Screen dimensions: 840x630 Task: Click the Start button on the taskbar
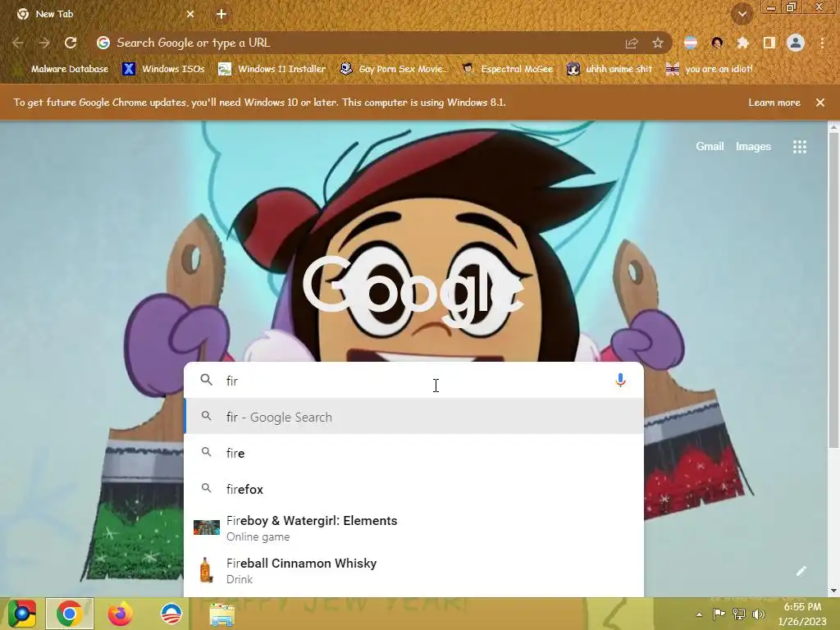(x=21, y=614)
